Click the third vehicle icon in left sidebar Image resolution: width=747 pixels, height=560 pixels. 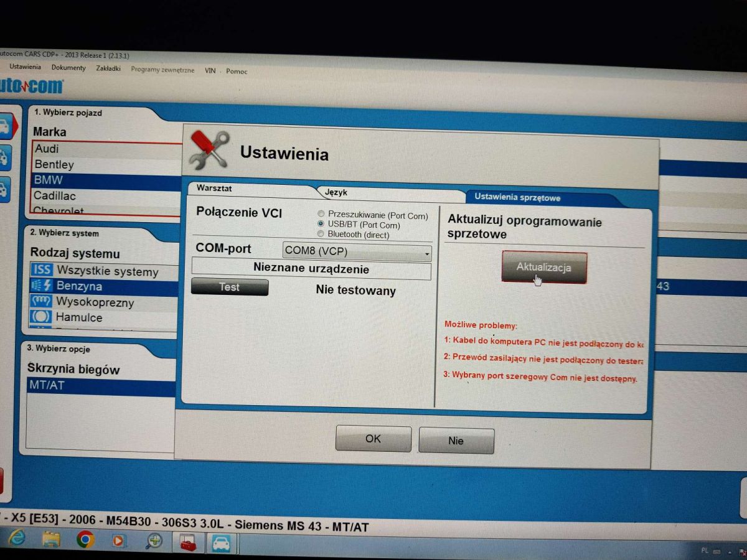(x=4, y=189)
